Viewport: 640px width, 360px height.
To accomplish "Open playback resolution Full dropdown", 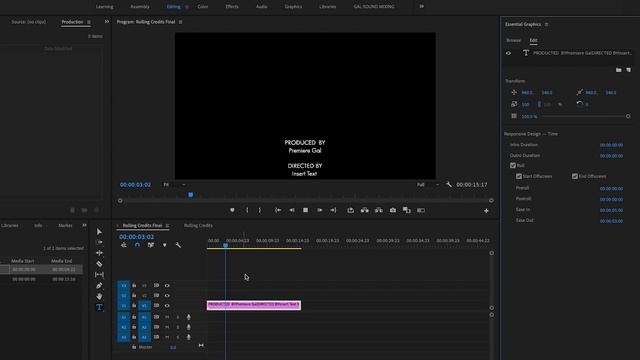I will 428,184.
